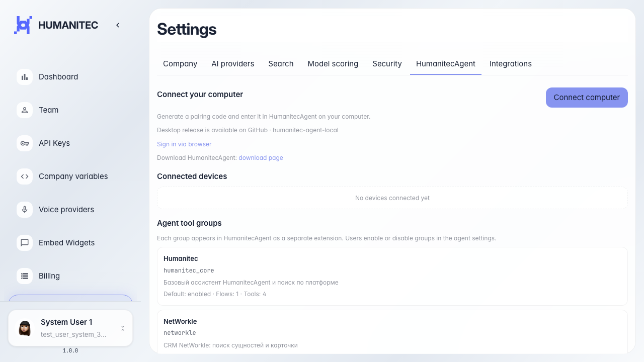Select the Model scoring tab

click(333, 64)
